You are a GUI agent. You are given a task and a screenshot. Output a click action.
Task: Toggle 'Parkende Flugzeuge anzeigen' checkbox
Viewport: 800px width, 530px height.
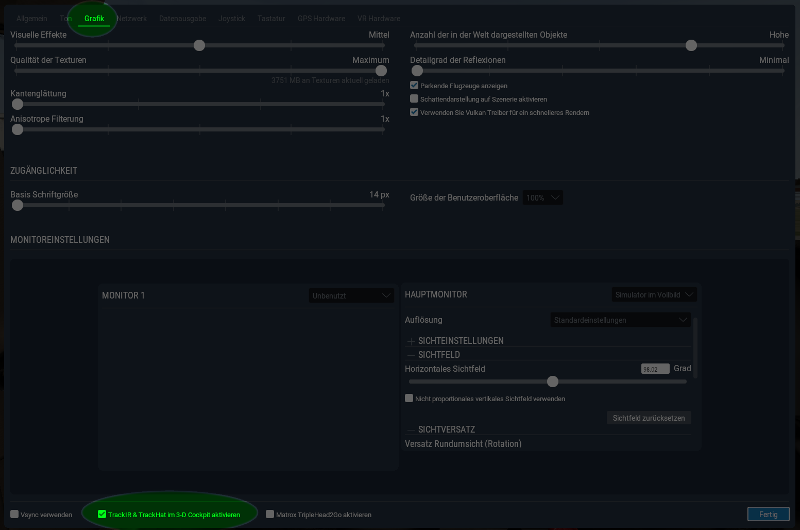pyautogui.click(x=414, y=86)
